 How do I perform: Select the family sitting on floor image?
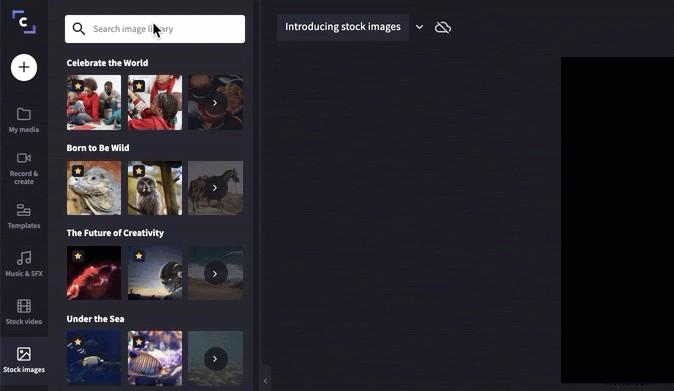tap(94, 102)
